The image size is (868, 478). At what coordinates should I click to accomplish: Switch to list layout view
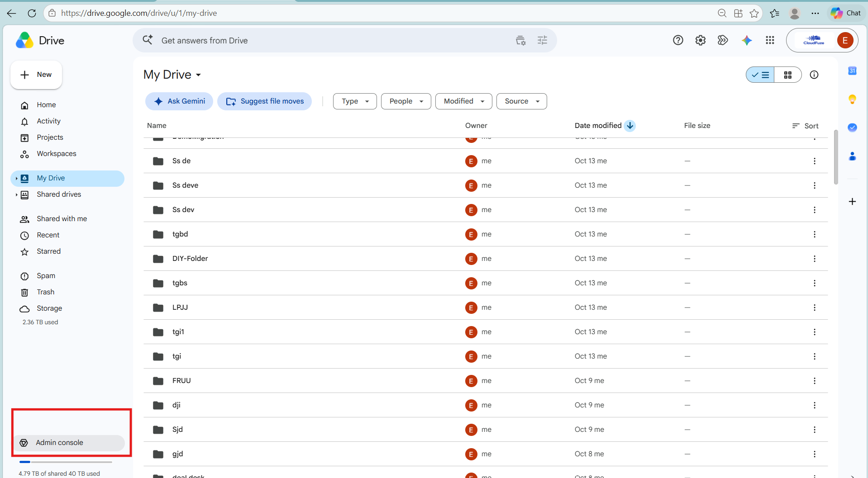[760, 75]
